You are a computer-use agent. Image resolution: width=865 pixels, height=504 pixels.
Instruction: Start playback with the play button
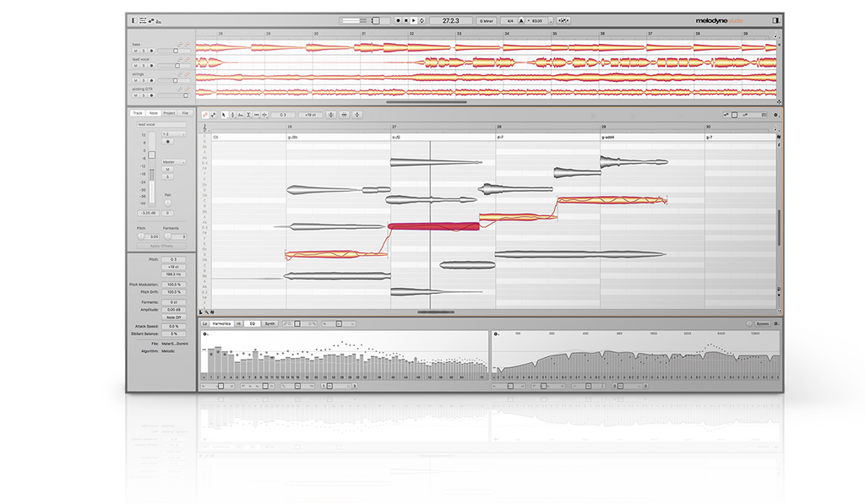pos(414,20)
